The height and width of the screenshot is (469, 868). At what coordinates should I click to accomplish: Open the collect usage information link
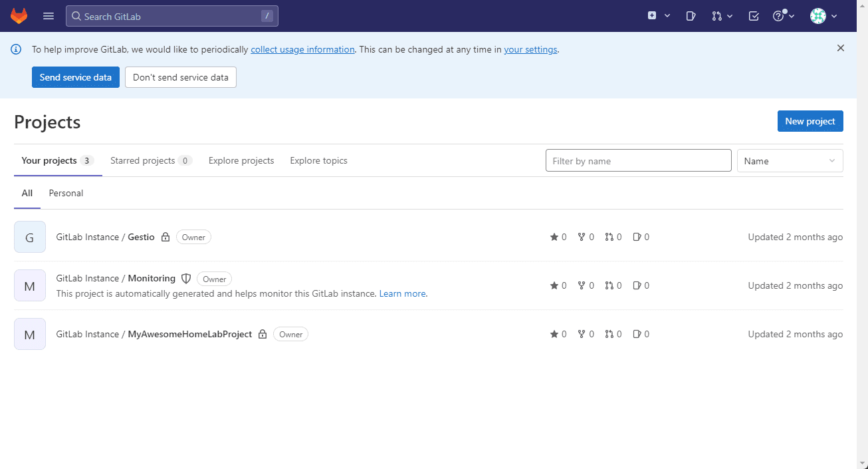click(x=302, y=49)
